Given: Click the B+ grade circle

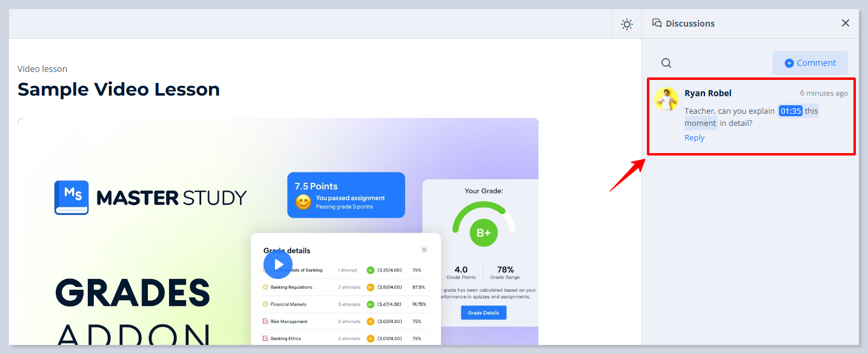Looking at the screenshot, I should (483, 233).
